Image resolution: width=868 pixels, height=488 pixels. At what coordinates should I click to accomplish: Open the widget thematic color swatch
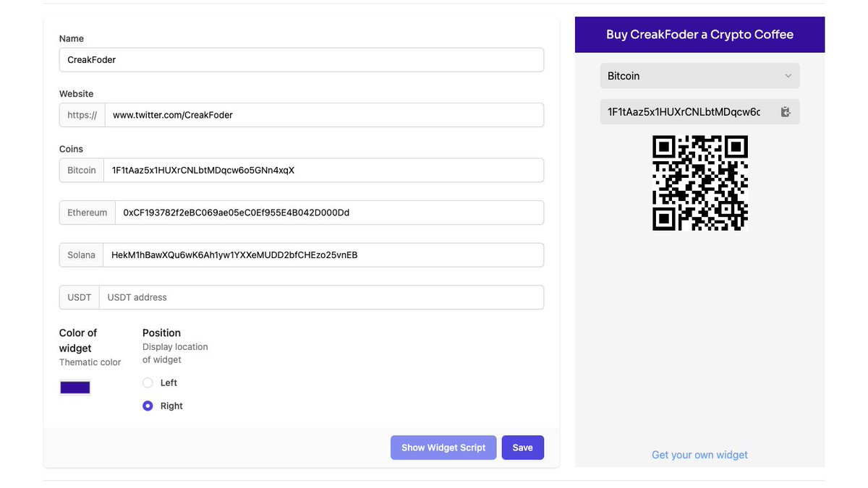75,388
